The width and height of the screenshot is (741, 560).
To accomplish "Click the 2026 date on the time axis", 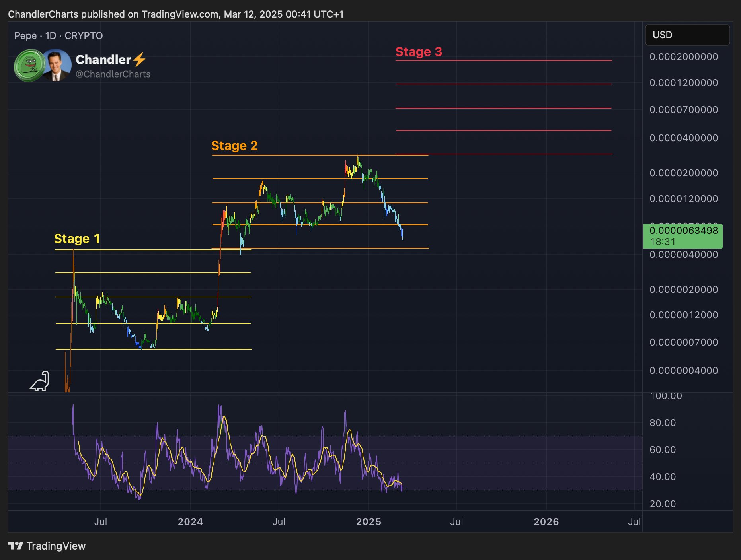I will (546, 522).
